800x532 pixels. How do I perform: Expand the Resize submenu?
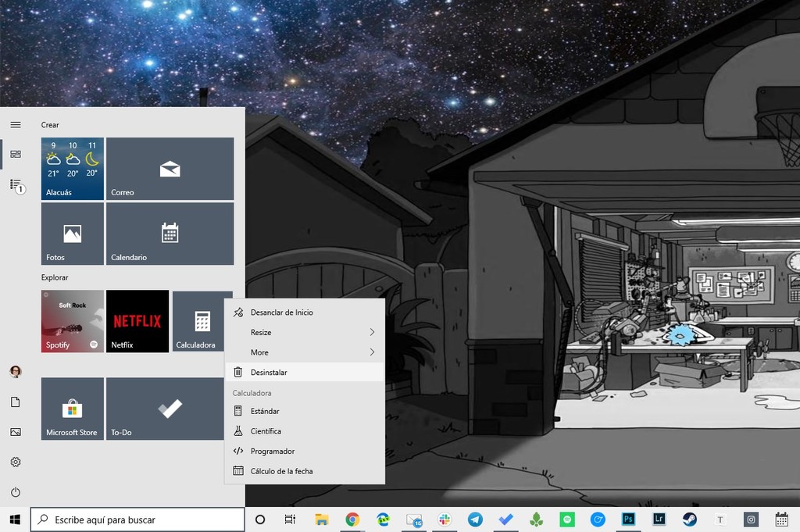click(x=305, y=332)
